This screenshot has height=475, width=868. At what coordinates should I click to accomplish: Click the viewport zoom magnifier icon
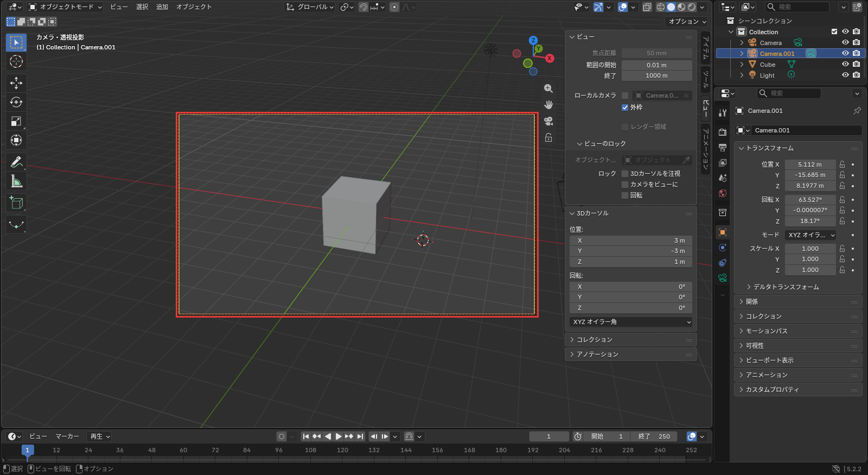548,88
